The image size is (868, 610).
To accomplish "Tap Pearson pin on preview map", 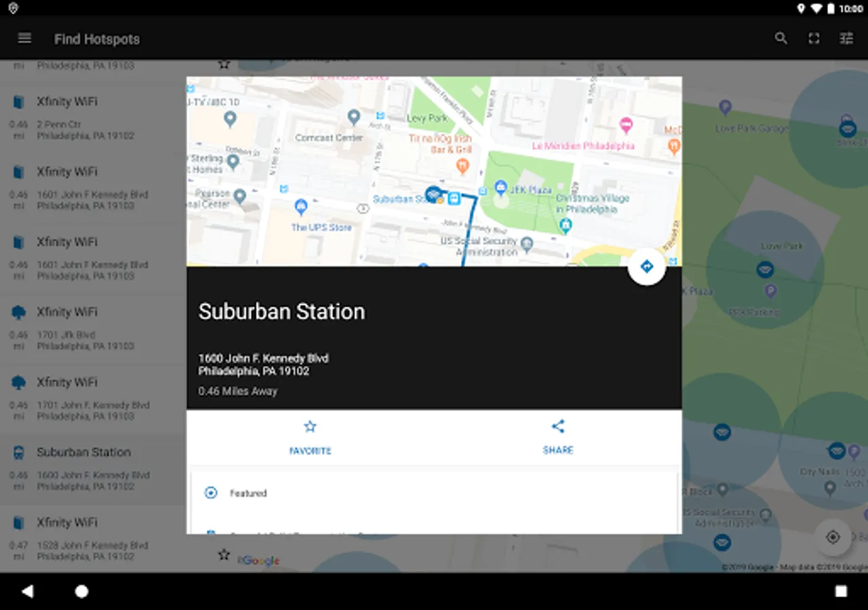I will pos(239,197).
